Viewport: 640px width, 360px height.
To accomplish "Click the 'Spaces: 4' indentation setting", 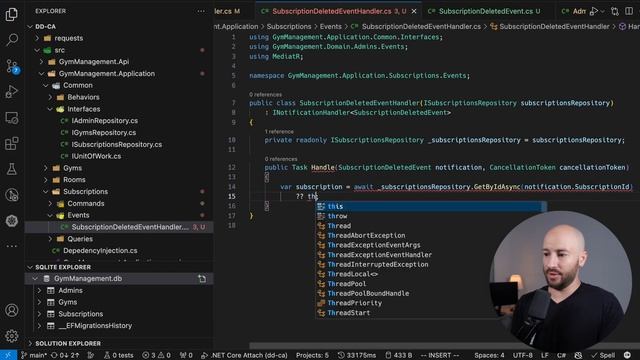I will [x=489, y=355].
